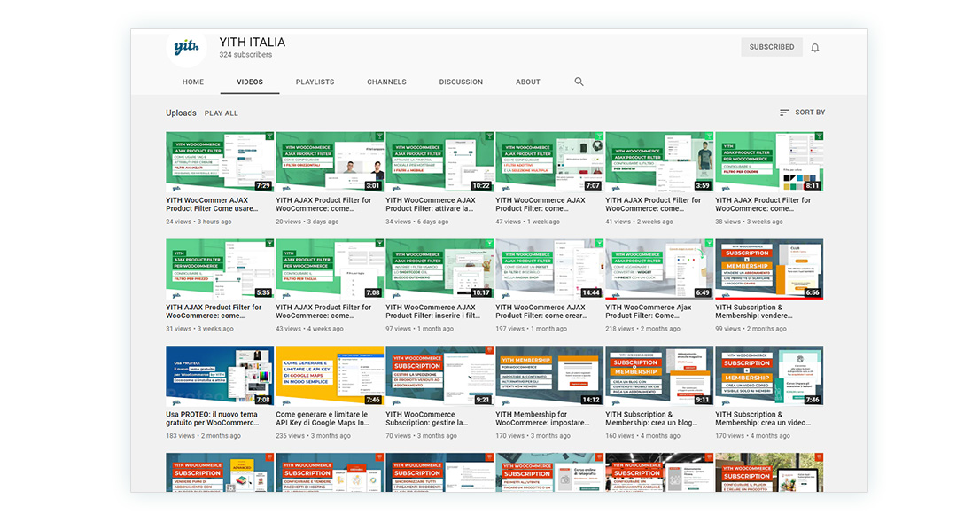Open the 14:44 video thumbnail
This screenshot has height=530, width=980.
tap(550, 269)
